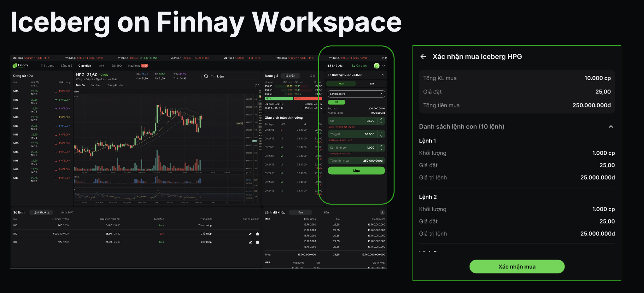Open the Sàn IPO menu
Screen dimensions: 644x293
tap(116, 66)
